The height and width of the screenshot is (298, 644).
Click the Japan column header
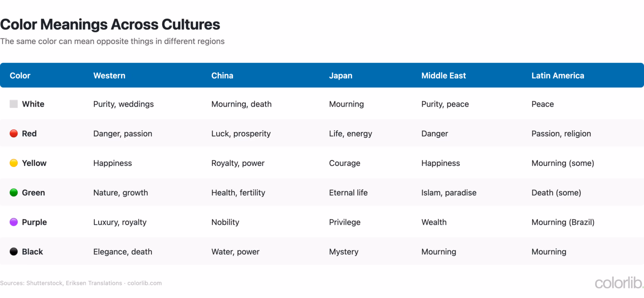point(341,76)
